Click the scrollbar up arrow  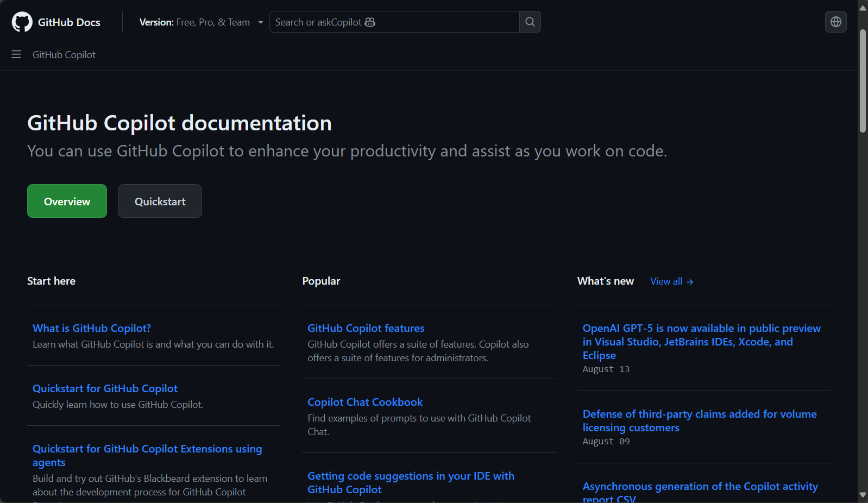863,8
